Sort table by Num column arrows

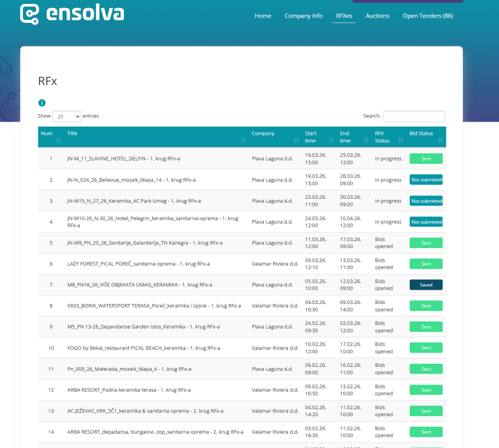pos(59,141)
